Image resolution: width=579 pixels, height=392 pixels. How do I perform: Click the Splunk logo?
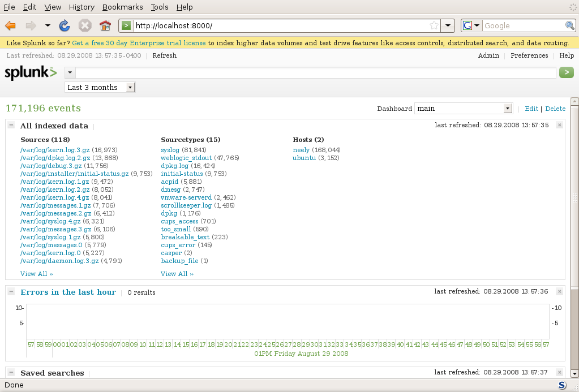31,73
